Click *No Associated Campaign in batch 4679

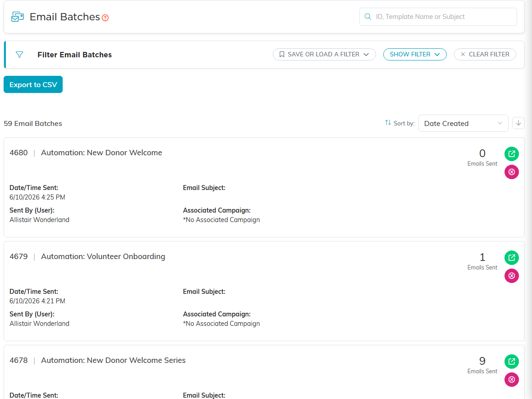click(221, 324)
